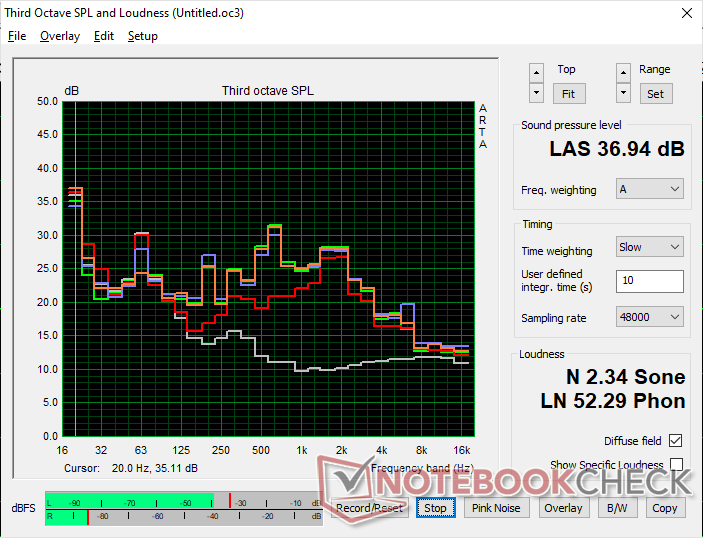Open the Sampling rate dropdown

click(650, 317)
